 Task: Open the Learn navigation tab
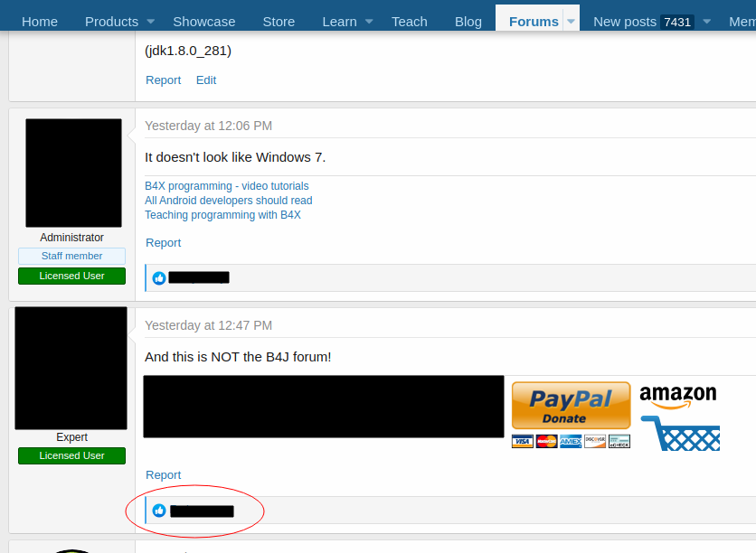339,22
